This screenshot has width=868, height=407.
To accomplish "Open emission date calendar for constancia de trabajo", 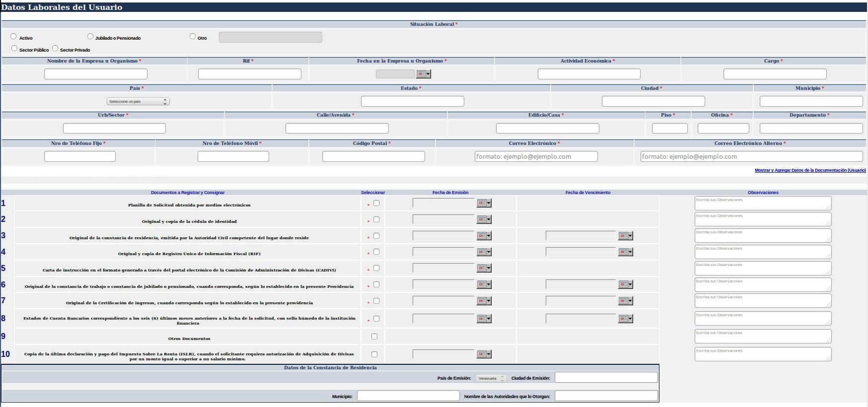I will (x=484, y=284).
